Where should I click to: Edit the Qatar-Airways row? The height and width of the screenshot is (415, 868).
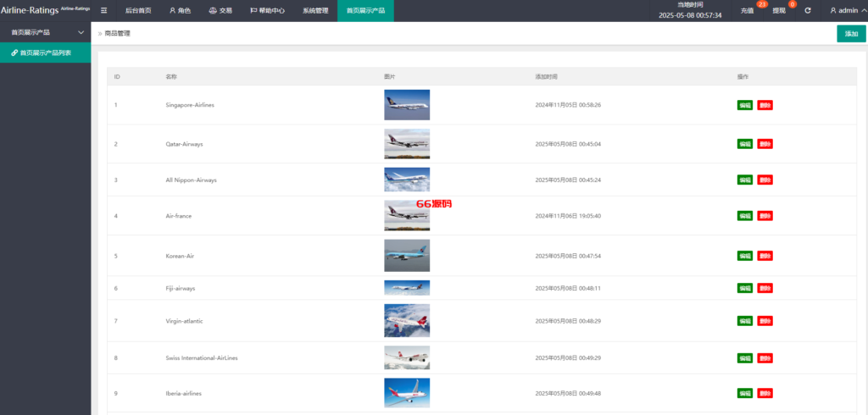coord(744,144)
